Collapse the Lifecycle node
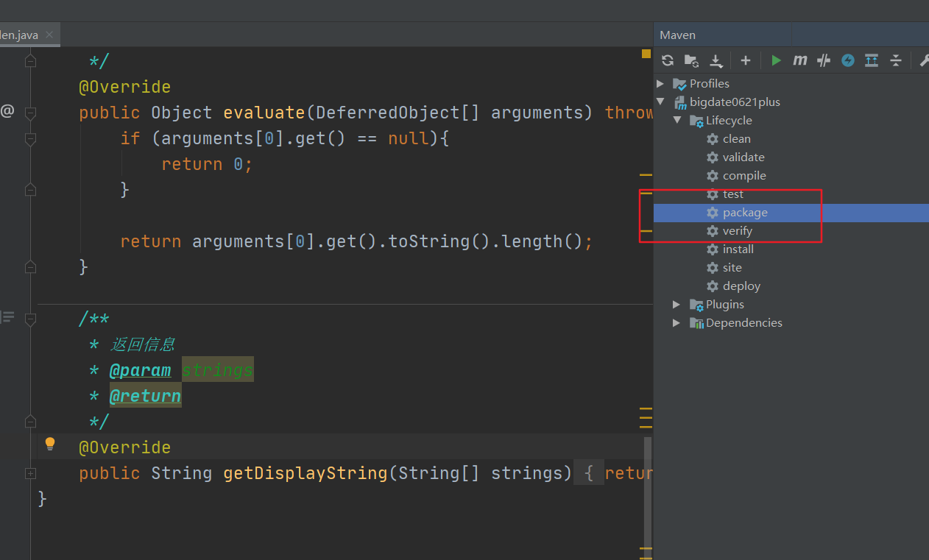The width and height of the screenshot is (929, 560). 677,121
